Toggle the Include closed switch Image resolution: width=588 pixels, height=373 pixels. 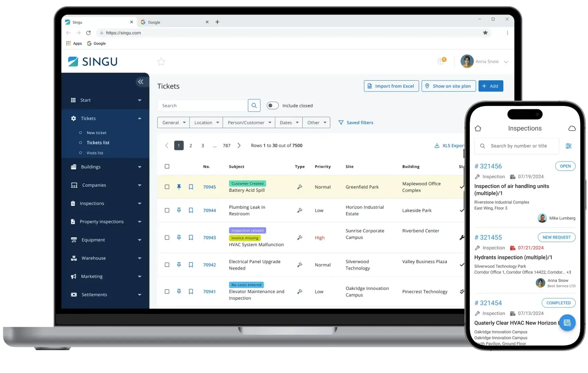[272, 106]
